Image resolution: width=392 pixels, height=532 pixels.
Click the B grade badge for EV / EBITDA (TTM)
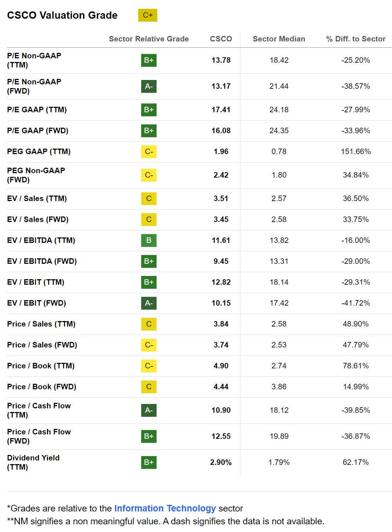point(149,240)
